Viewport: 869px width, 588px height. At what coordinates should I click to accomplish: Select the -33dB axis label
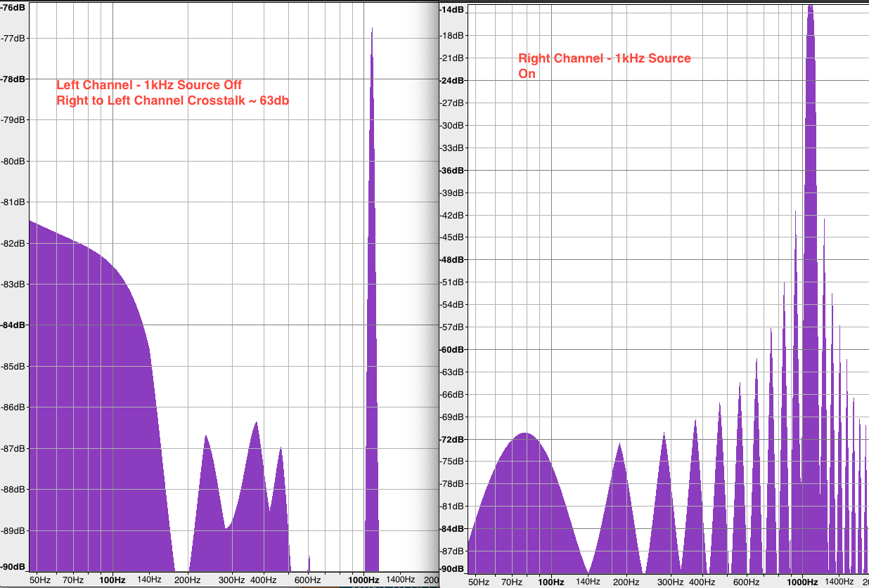[451, 148]
